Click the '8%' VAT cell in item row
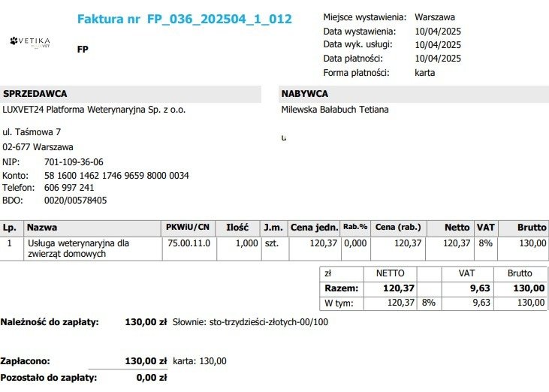Image resolution: width=549 pixels, height=392 pixels. click(486, 243)
